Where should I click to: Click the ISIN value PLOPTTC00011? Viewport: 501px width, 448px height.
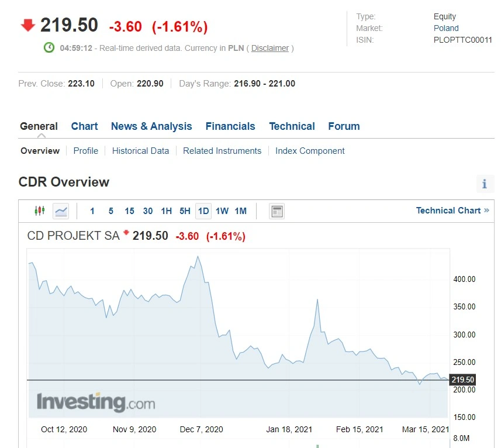tap(462, 40)
